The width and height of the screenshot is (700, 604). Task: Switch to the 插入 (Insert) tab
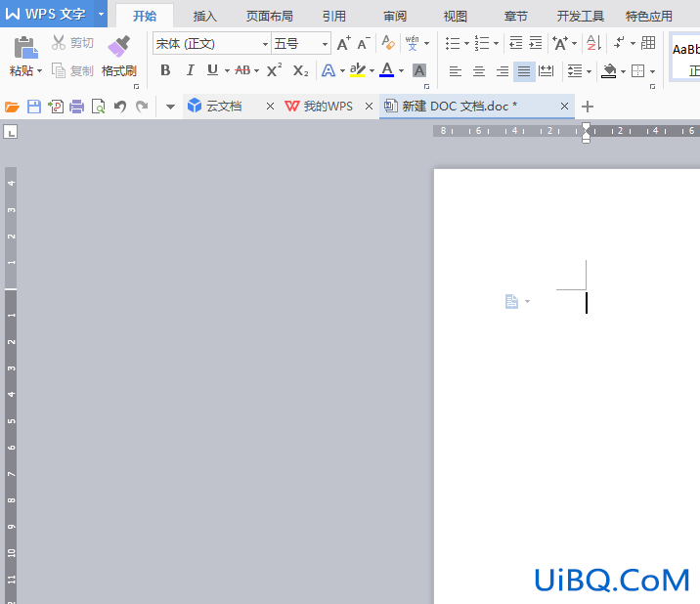click(205, 17)
